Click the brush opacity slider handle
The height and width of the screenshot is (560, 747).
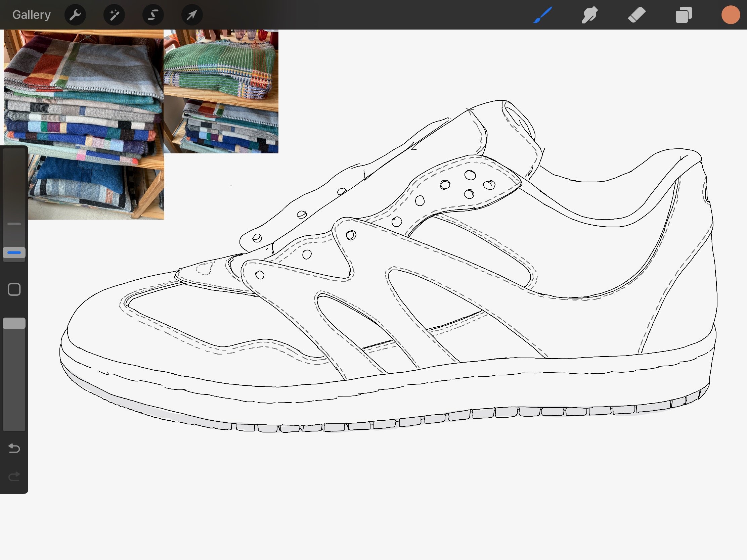click(x=14, y=323)
